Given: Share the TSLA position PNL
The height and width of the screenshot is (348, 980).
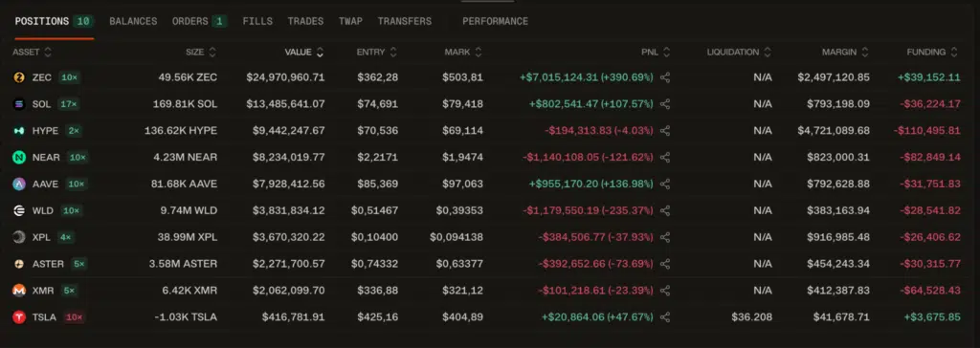Looking at the screenshot, I should pos(665,317).
